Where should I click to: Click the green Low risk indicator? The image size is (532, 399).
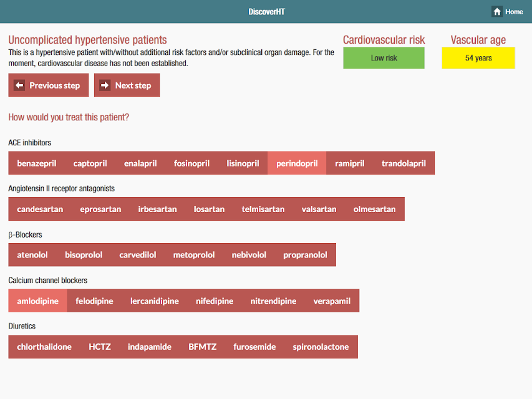(384, 58)
